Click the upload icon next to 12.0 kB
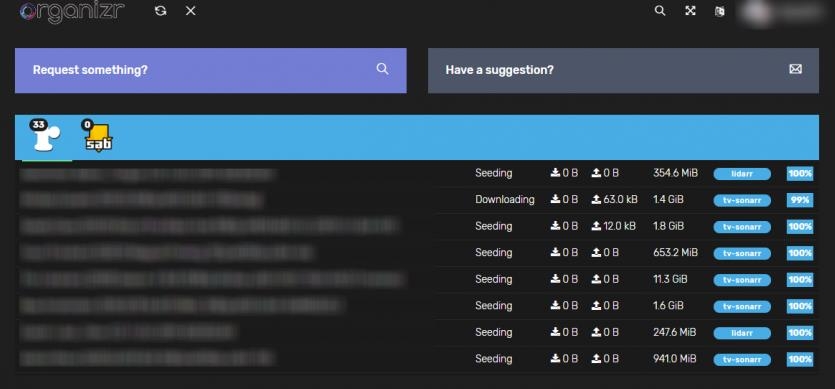 pyautogui.click(x=596, y=225)
